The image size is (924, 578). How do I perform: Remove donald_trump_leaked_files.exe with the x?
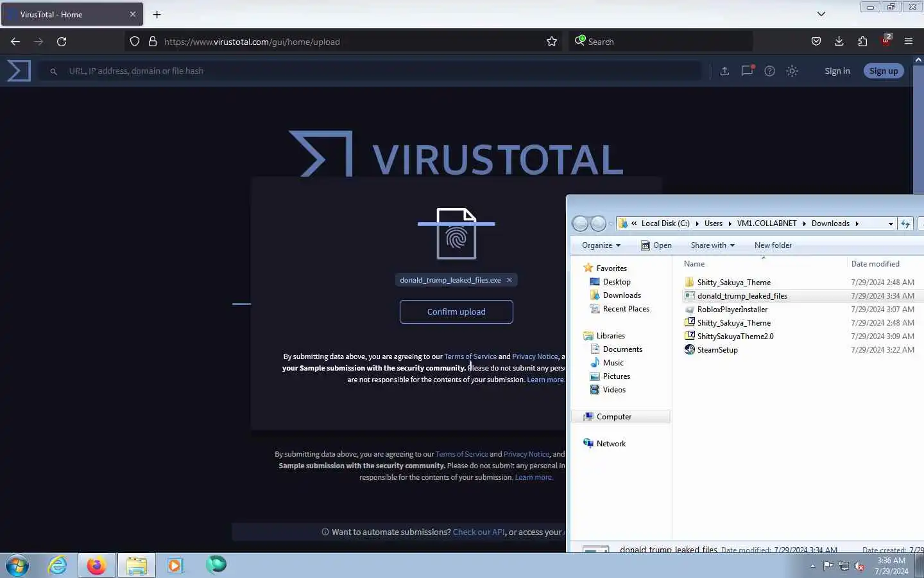[509, 280]
